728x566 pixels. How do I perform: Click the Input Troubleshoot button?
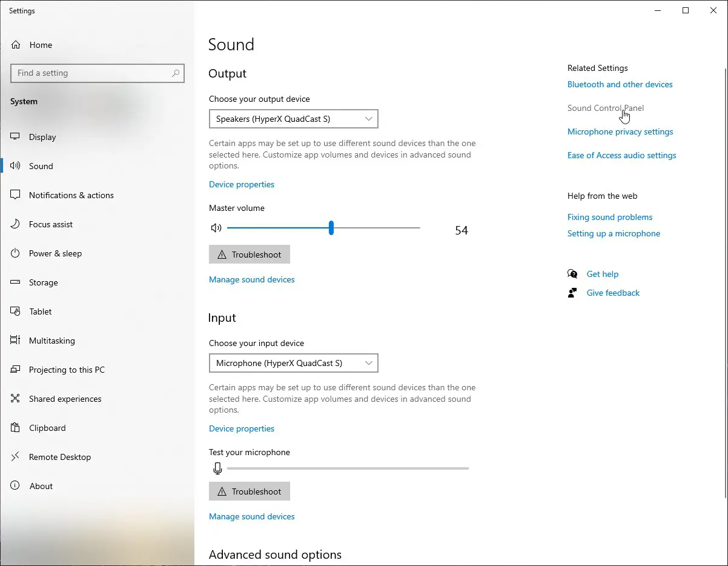coord(250,491)
